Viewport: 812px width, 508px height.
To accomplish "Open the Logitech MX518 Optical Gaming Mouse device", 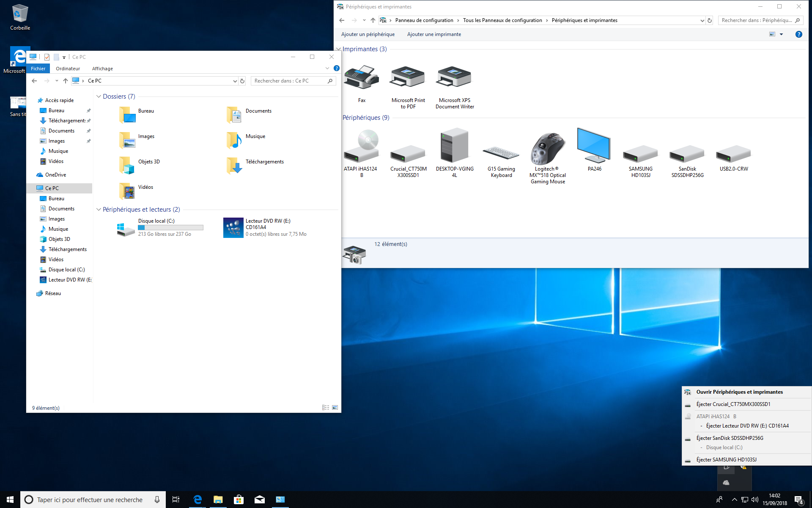I will click(548, 149).
